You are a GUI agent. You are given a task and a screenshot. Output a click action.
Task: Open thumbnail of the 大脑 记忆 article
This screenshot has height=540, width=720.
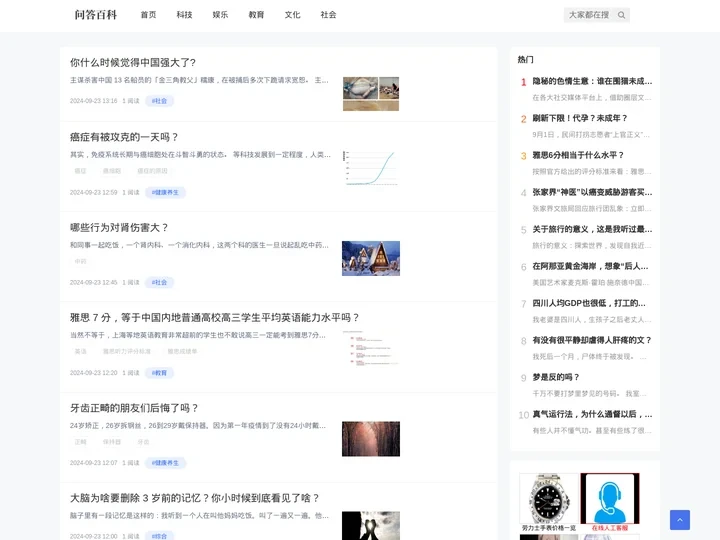point(371,526)
